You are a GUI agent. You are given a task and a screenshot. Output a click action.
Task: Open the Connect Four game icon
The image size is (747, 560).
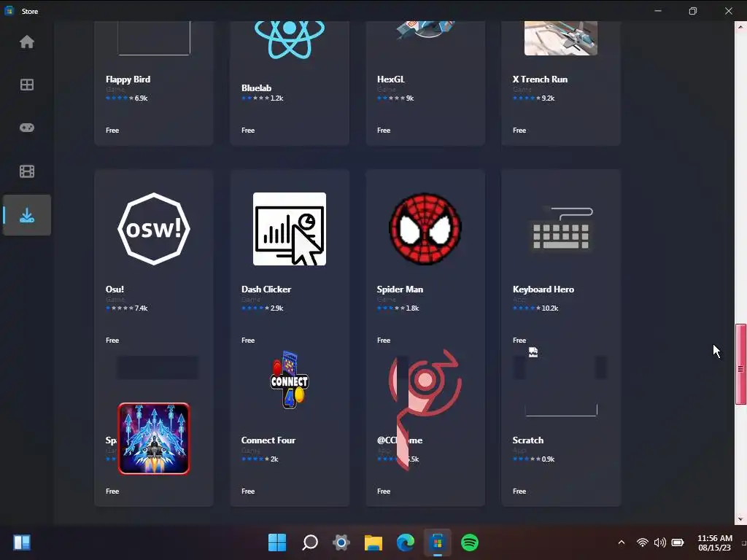click(x=289, y=380)
